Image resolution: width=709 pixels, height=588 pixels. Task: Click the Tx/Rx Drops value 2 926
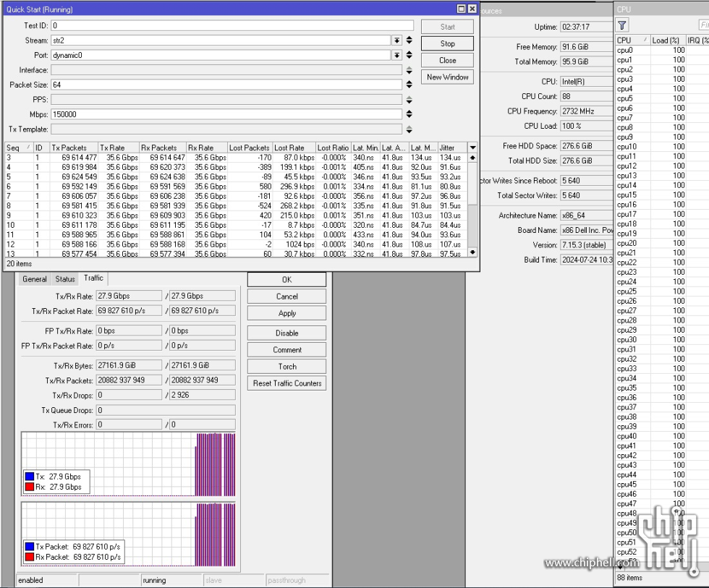(202, 395)
